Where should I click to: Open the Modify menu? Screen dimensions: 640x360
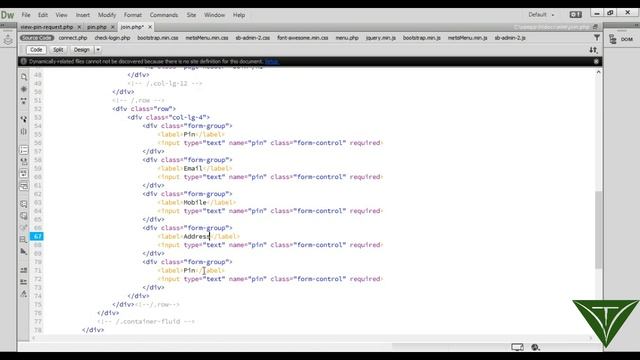pyautogui.click(x=107, y=15)
